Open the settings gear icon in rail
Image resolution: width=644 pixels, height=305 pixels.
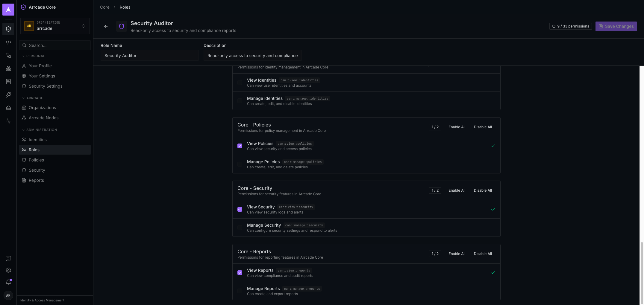(8, 270)
